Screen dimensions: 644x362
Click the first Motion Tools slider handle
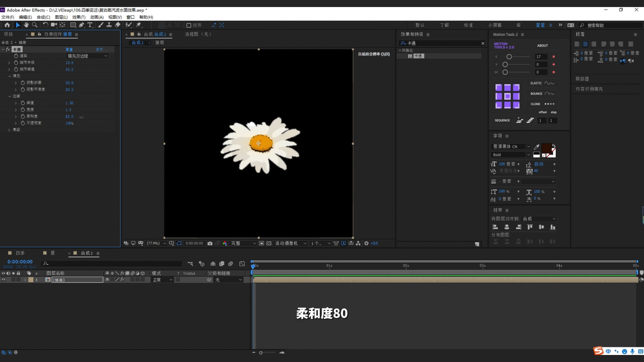509,57
